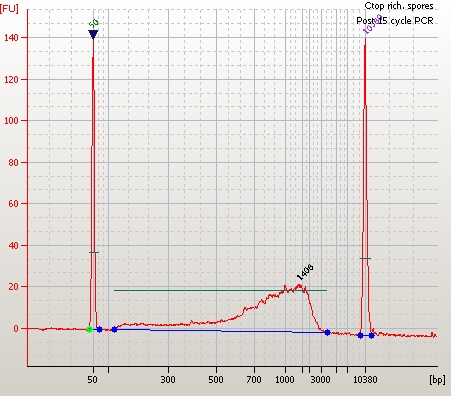451x396 pixels.
Task: Click the 140 value on the y-axis
Action: 11,37
